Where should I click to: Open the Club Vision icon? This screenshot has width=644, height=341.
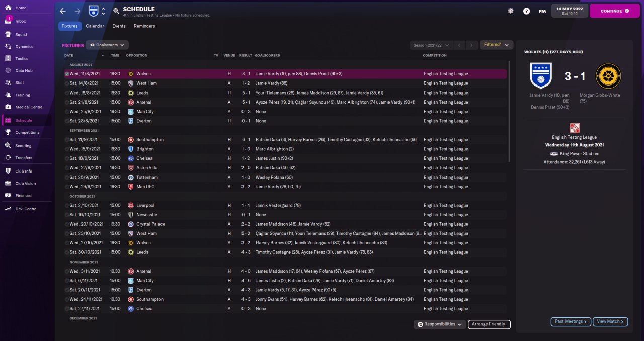point(8,184)
